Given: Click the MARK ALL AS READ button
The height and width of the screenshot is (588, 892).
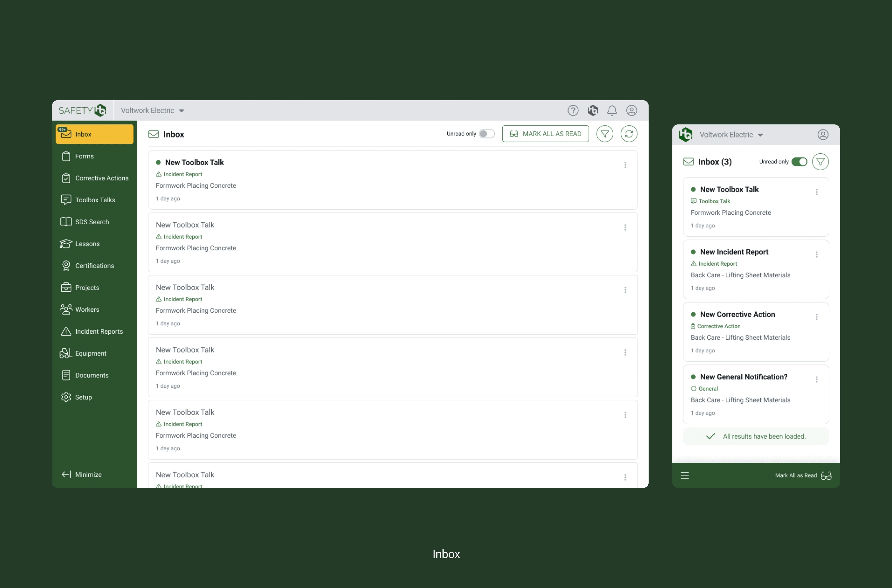Looking at the screenshot, I should 545,134.
